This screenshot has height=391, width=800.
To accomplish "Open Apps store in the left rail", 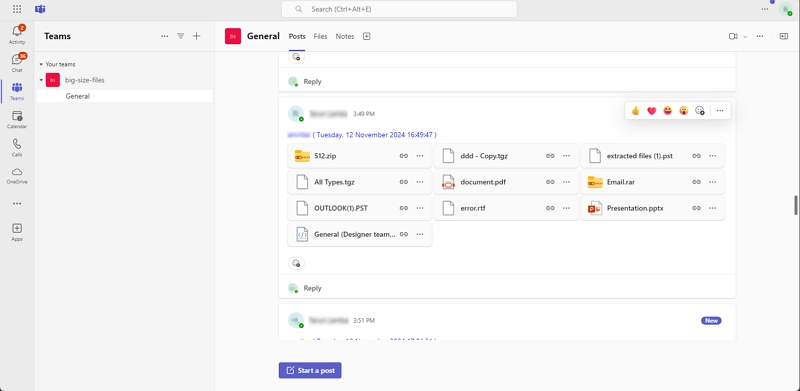I will pos(17,232).
